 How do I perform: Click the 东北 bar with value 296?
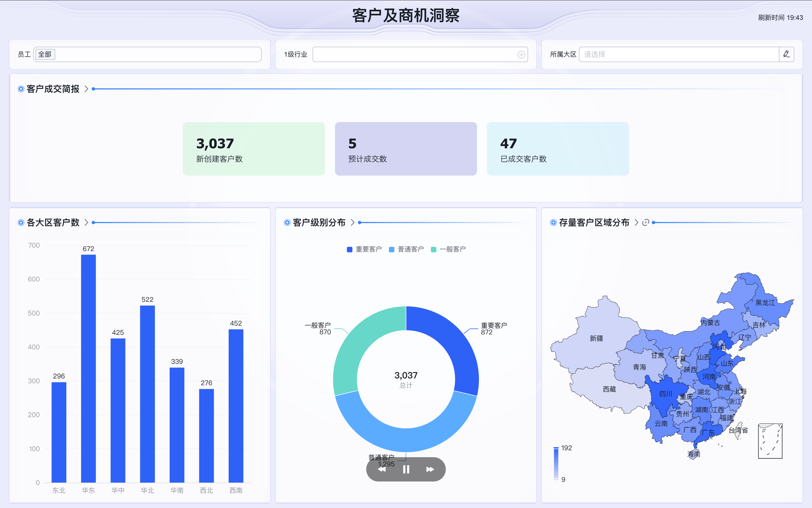tap(59, 432)
